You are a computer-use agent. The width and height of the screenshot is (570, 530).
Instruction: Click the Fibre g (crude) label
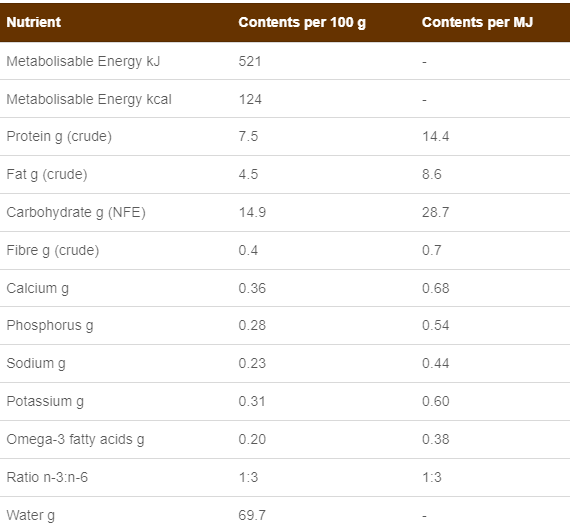pyautogui.click(x=53, y=250)
